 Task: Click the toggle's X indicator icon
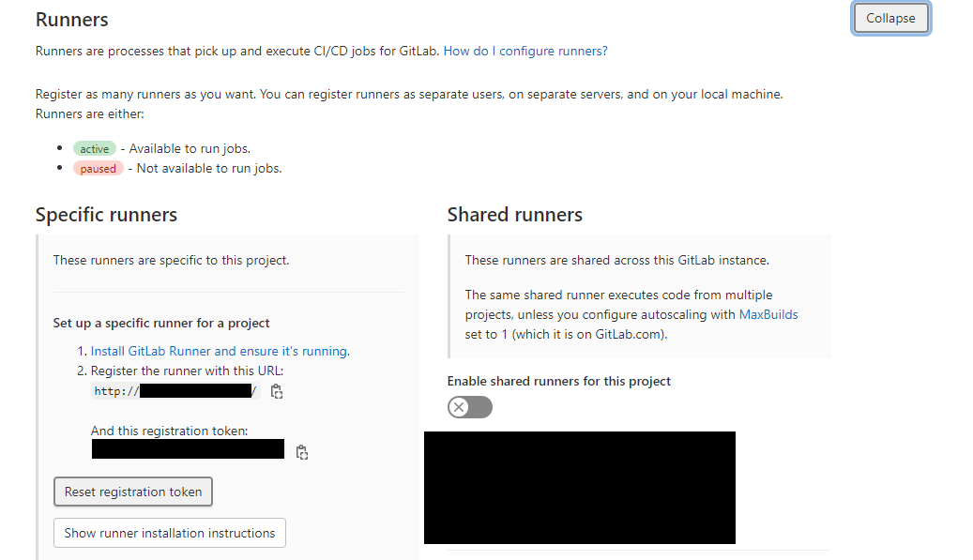click(x=461, y=406)
